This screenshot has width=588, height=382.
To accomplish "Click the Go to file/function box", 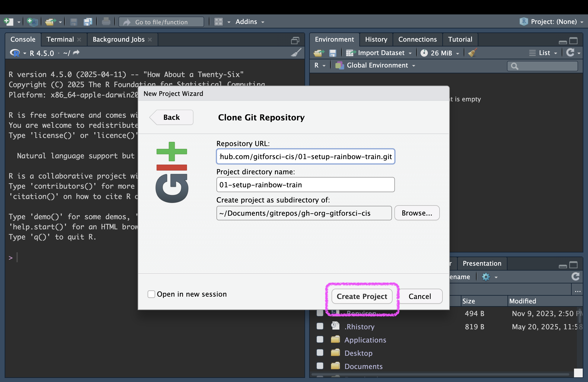I will (x=161, y=22).
